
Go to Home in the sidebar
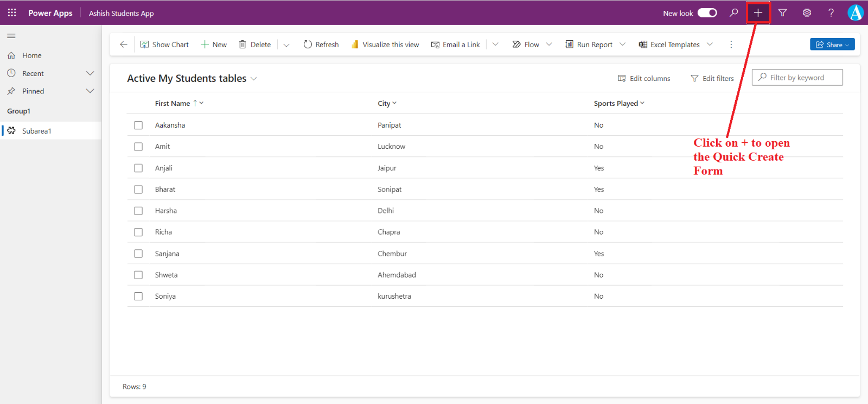(x=31, y=55)
